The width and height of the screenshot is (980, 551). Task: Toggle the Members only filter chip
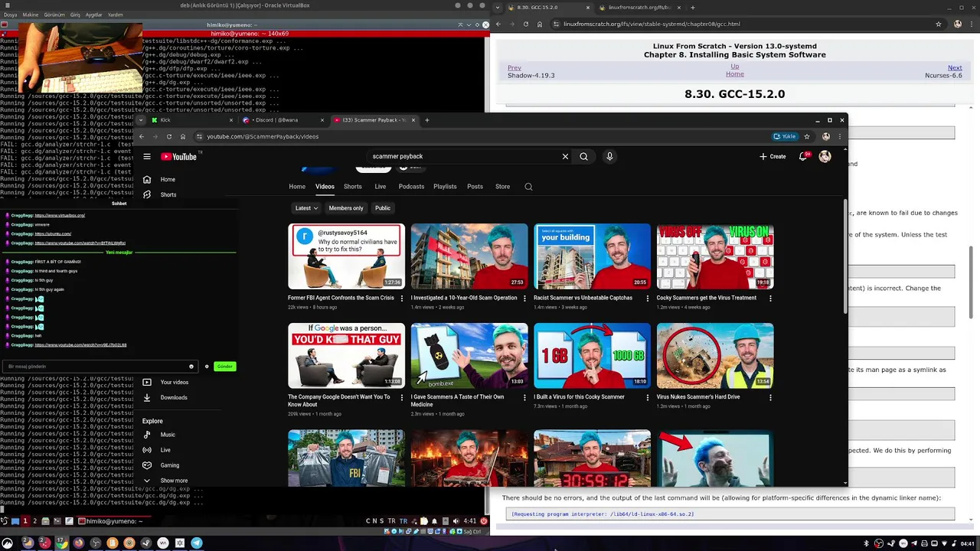click(x=346, y=208)
